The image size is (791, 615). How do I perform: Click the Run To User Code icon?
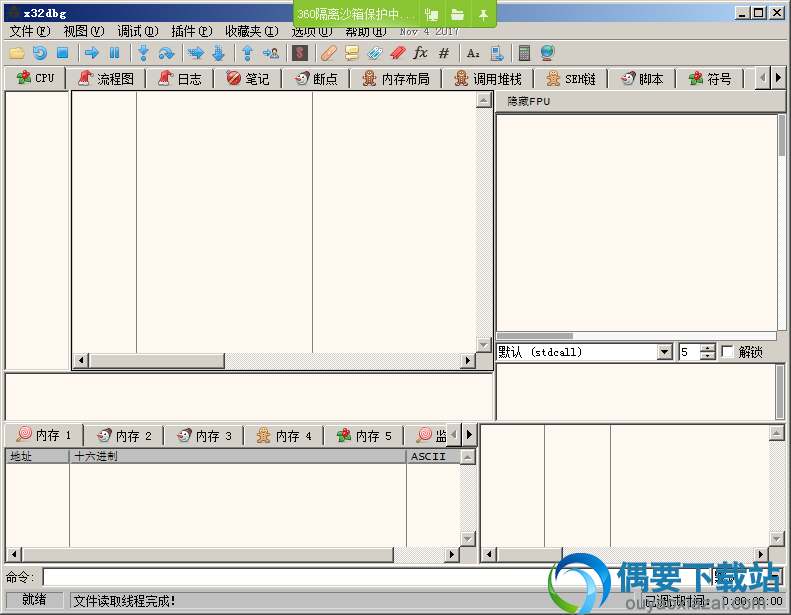coord(271,52)
